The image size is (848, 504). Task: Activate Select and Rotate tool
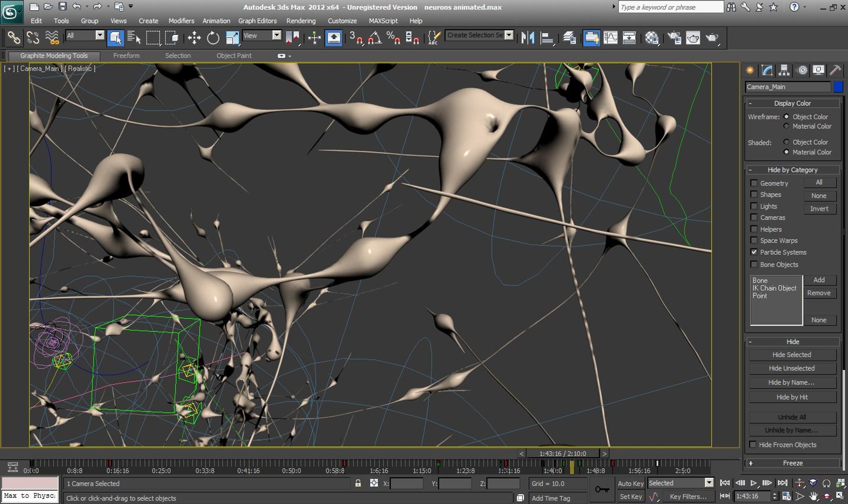[x=213, y=37]
